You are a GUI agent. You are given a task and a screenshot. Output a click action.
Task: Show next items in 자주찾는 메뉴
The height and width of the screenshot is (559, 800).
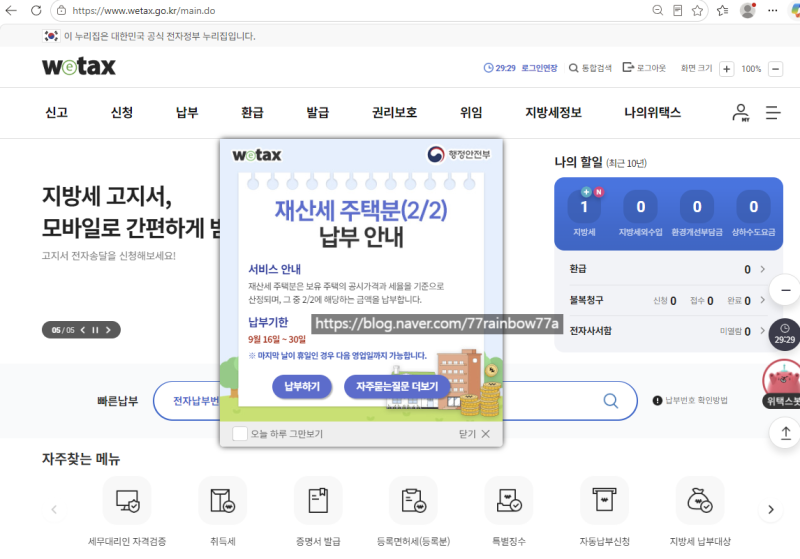click(x=771, y=510)
